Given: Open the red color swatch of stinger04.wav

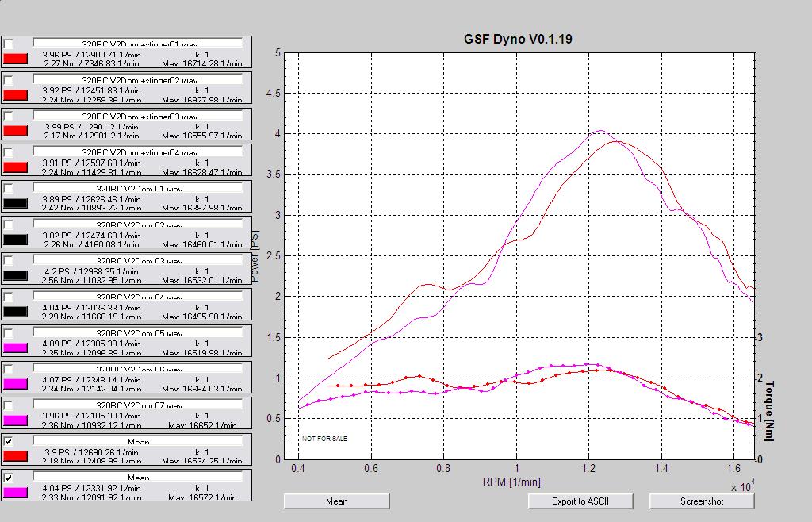Looking at the screenshot, I should [x=16, y=167].
